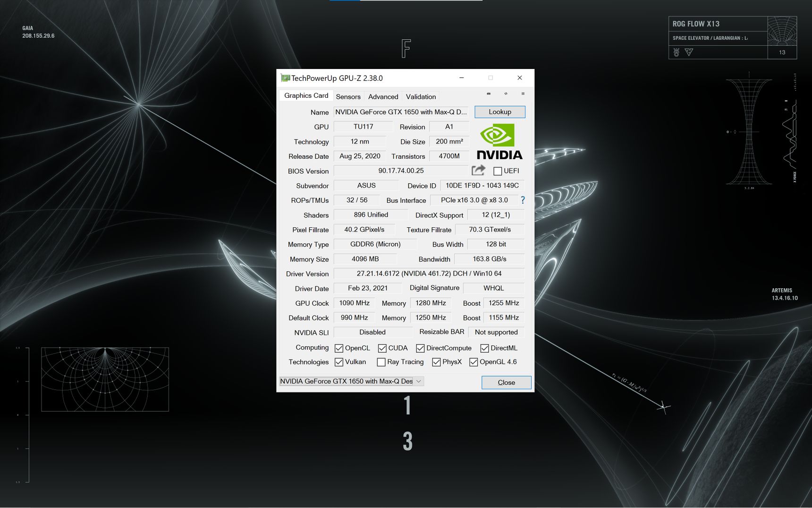Click the Technology value 12 nm
Screen dimensions: 812x508
pyautogui.click(x=360, y=141)
